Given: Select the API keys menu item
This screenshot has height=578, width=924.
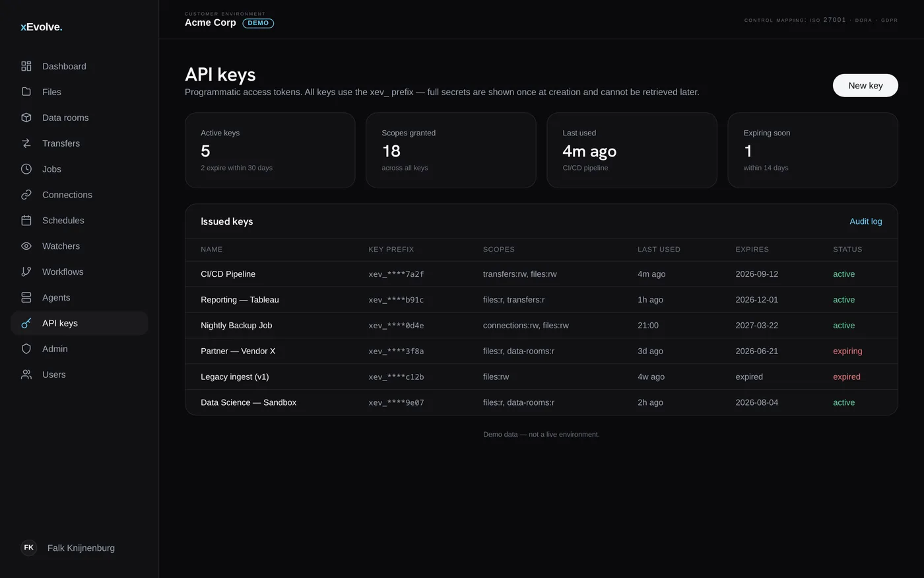Looking at the screenshot, I should [x=79, y=323].
